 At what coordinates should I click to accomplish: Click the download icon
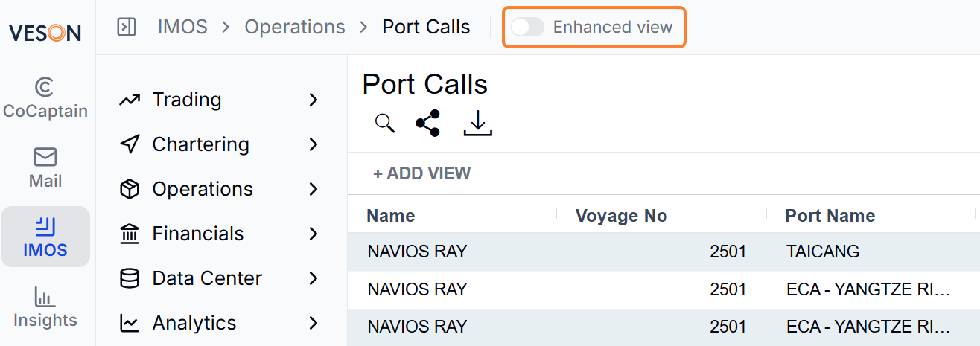click(478, 124)
